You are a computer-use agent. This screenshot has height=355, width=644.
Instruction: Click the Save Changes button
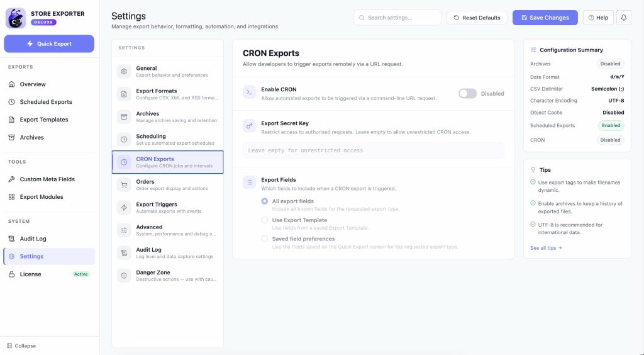coord(545,18)
